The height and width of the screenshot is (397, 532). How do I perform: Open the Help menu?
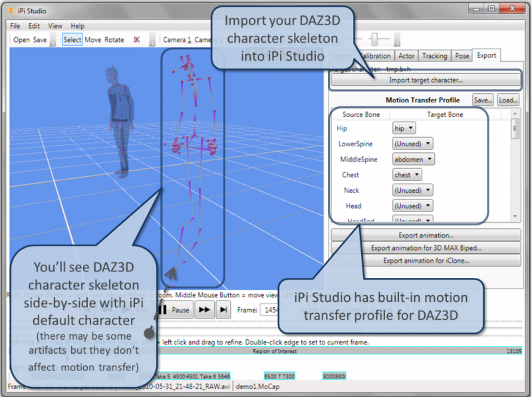[x=77, y=26]
